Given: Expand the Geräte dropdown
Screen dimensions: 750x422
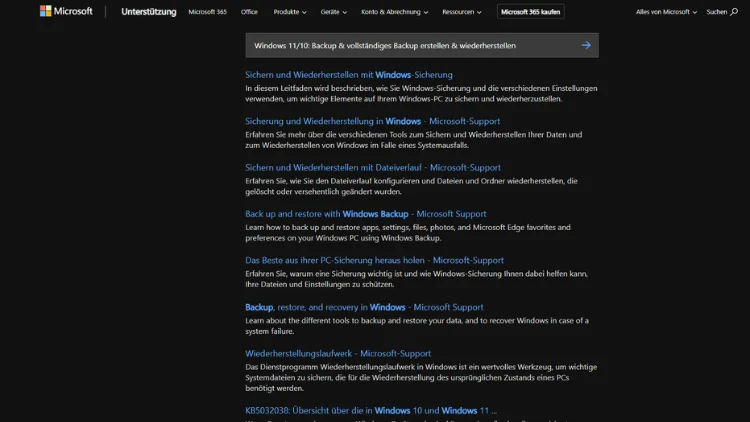Looking at the screenshot, I should [x=333, y=11].
